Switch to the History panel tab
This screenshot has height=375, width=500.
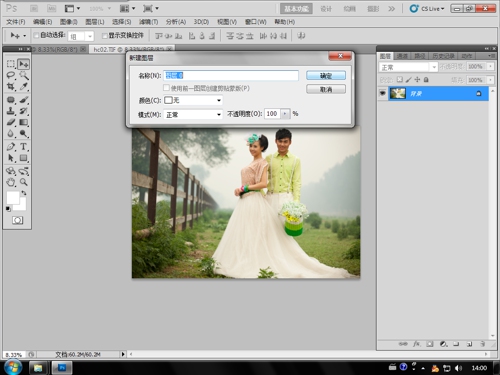(443, 56)
